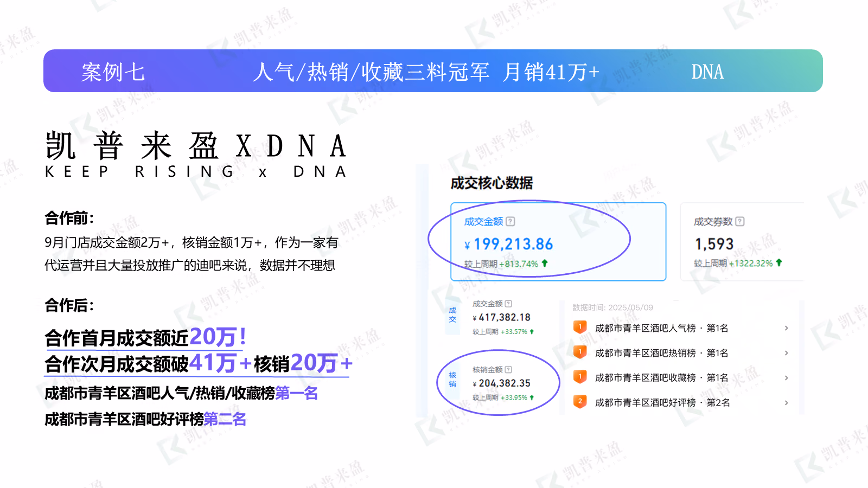The image size is (868, 488).
Task: Click sentence starting 代运营并且大量投放推广
Action: (190, 265)
